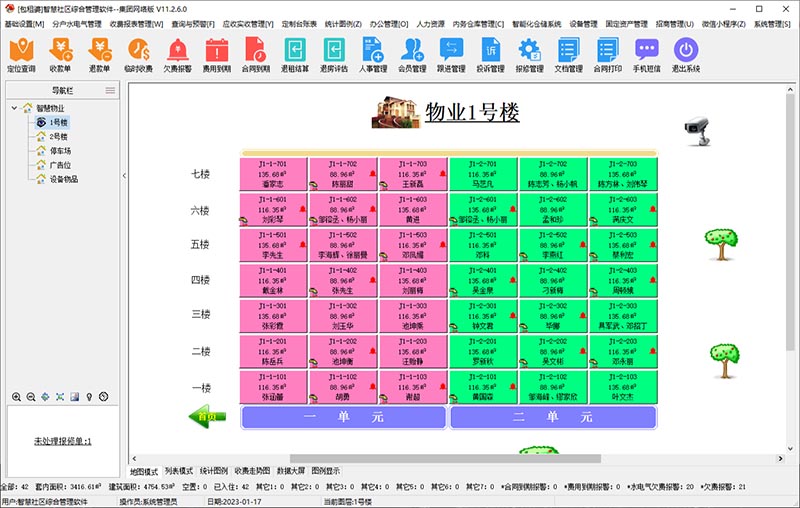Launch the 手机短信 SMS tool
This screenshot has width=800, height=508.
coord(647,54)
